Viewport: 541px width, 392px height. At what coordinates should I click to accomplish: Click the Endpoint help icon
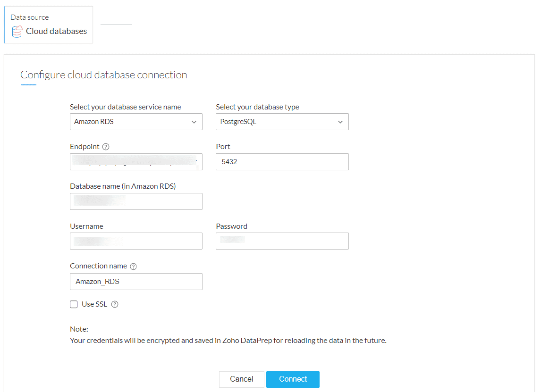(106, 147)
